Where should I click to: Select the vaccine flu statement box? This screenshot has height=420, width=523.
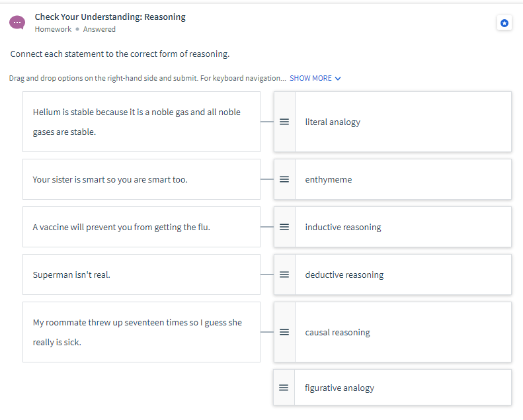pyautogui.click(x=141, y=227)
